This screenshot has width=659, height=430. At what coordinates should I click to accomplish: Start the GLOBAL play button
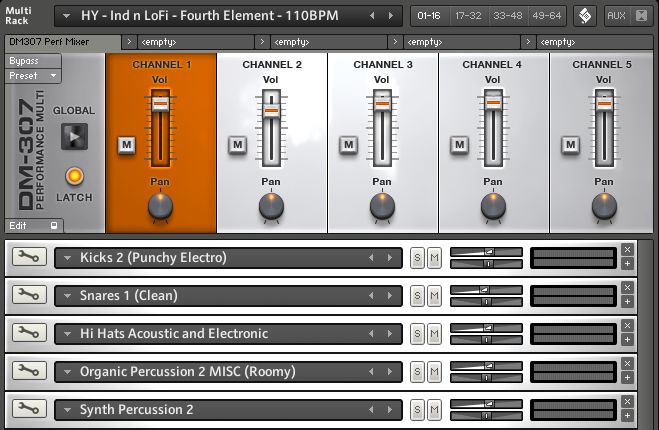click(x=74, y=137)
